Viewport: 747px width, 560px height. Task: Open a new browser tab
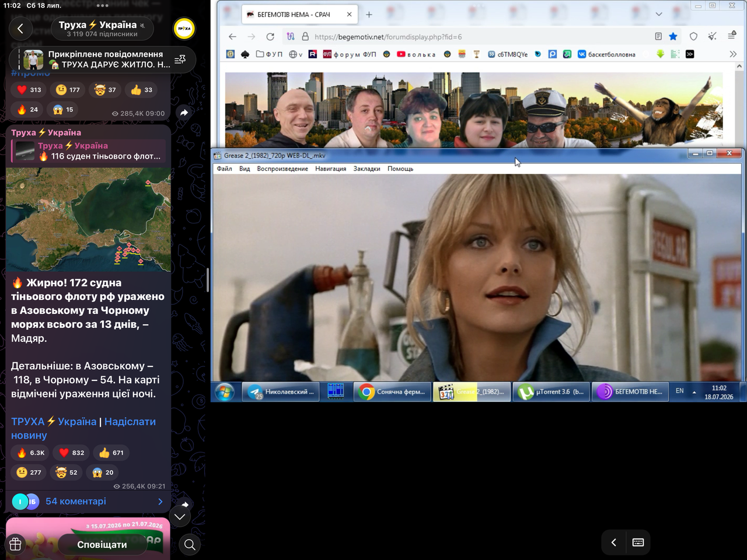369,15
